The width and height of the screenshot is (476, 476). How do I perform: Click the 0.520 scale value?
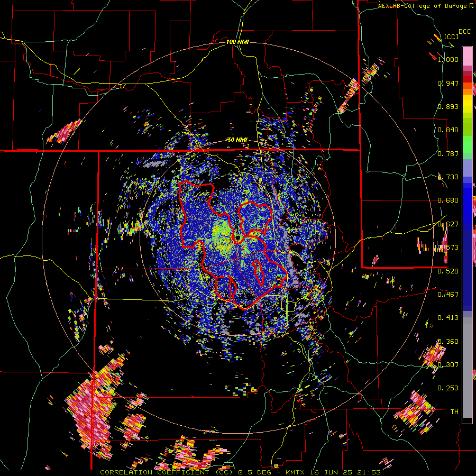point(448,271)
